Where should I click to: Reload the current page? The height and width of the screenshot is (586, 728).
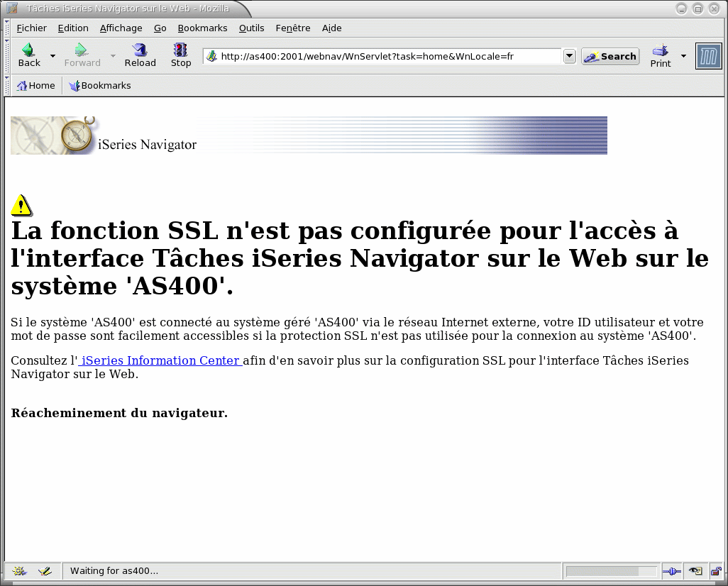(140, 56)
